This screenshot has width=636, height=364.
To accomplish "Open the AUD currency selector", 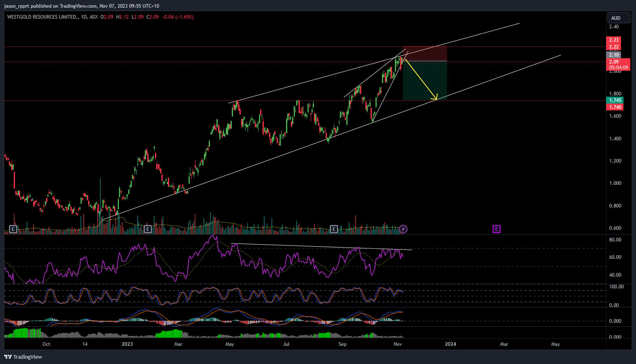I will [619, 18].
